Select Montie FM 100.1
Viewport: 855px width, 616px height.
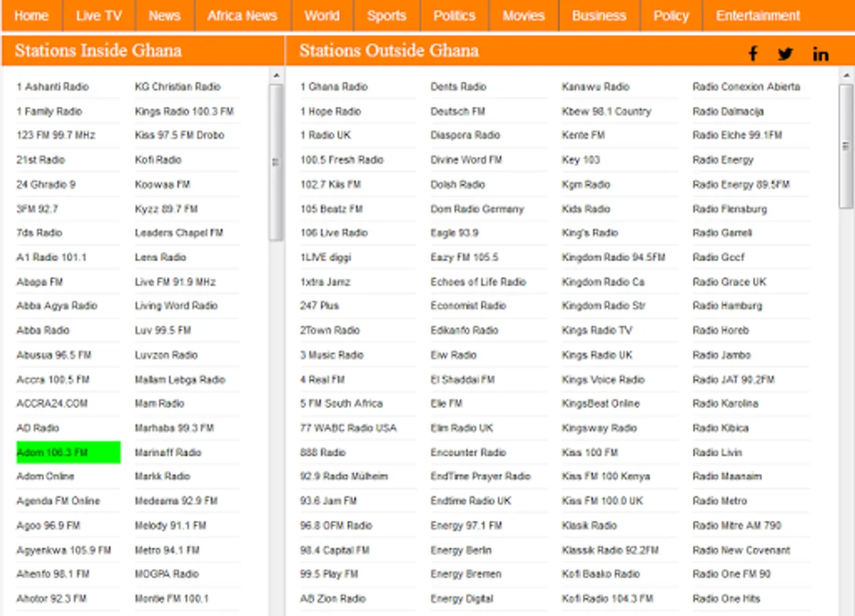pyautogui.click(x=172, y=598)
